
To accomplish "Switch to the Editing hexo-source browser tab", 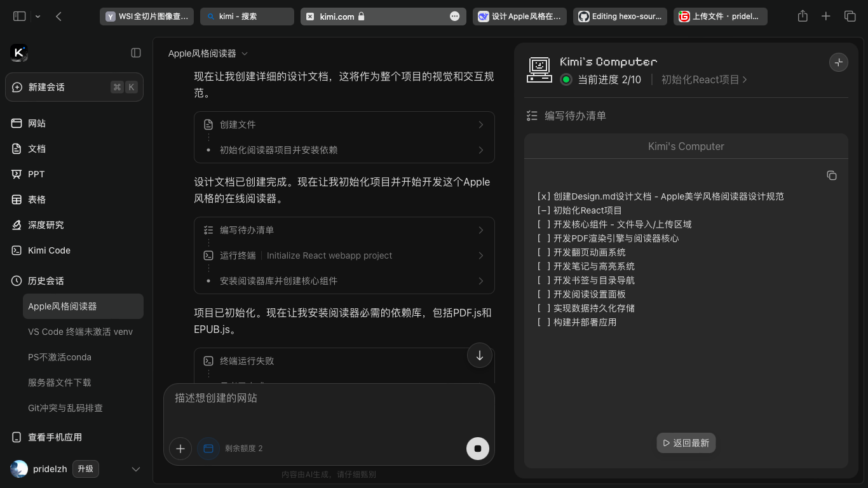I will 620,17.
